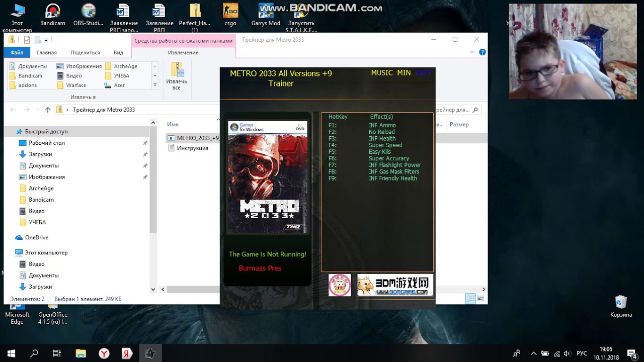Open File Explorer from the taskbar
The height and width of the screenshot is (362, 644).
tap(80, 353)
